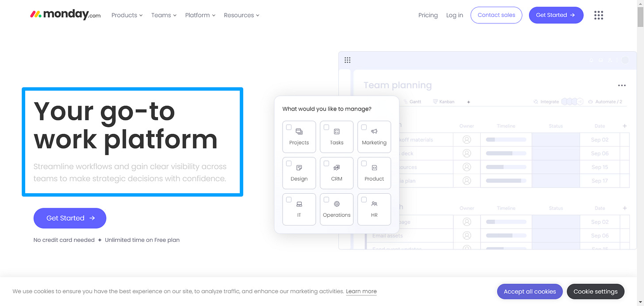Click the grid icon atop Team planning panel

pyautogui.click(x=348, y=60)
